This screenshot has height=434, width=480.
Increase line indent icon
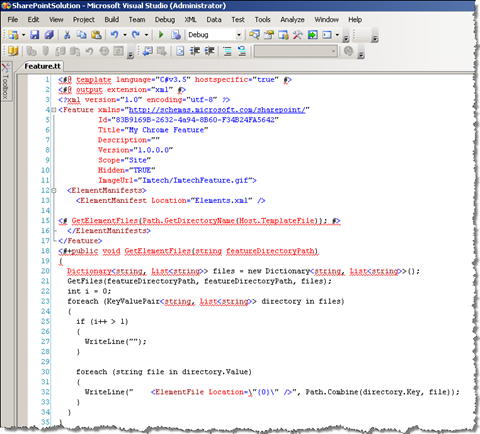(209, 51)
